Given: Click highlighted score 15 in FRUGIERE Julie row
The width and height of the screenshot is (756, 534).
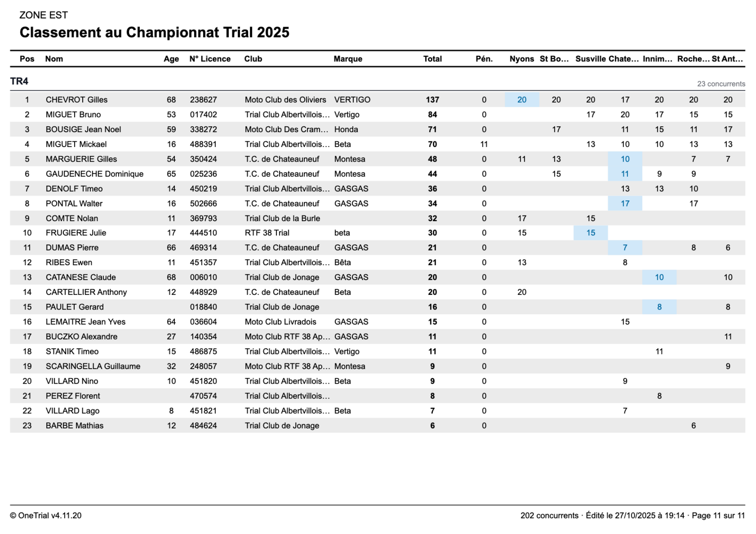Looking at the screenshot, I should (x=591, y=233).
